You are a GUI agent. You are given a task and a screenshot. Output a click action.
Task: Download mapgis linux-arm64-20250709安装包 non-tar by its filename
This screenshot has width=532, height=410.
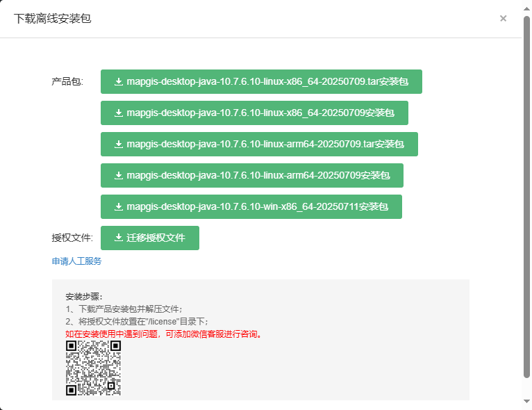[x=258, y=176]
